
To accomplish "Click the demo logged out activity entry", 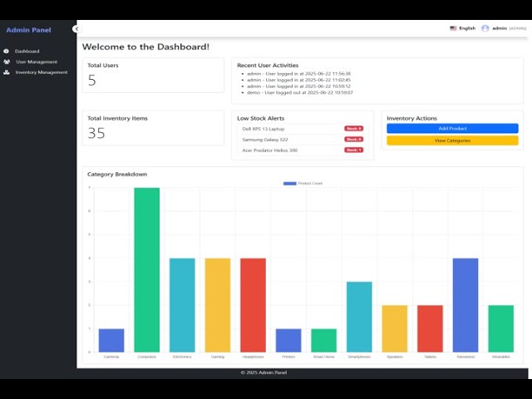I will pos(300,92).
